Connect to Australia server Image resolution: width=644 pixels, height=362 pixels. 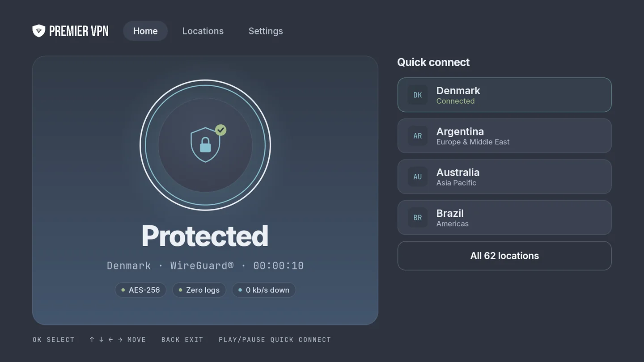click(x=504, y=177)
